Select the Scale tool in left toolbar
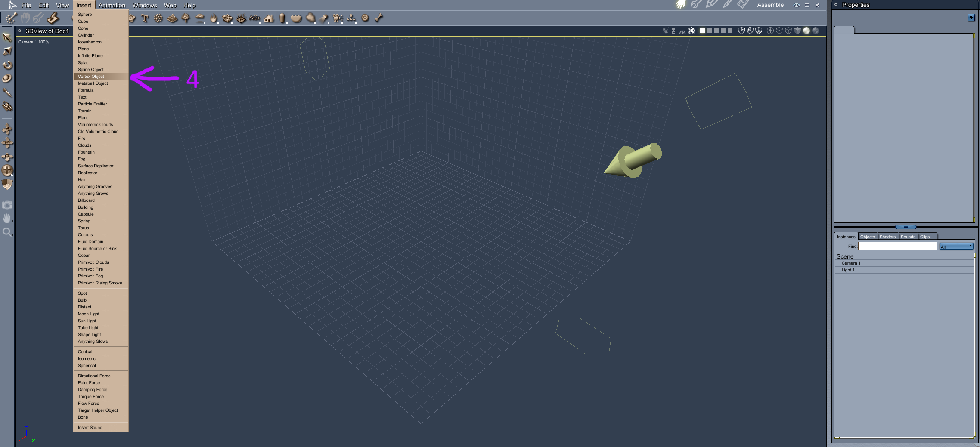This screenshot has width=980, height=447. [x=7, y=51]
